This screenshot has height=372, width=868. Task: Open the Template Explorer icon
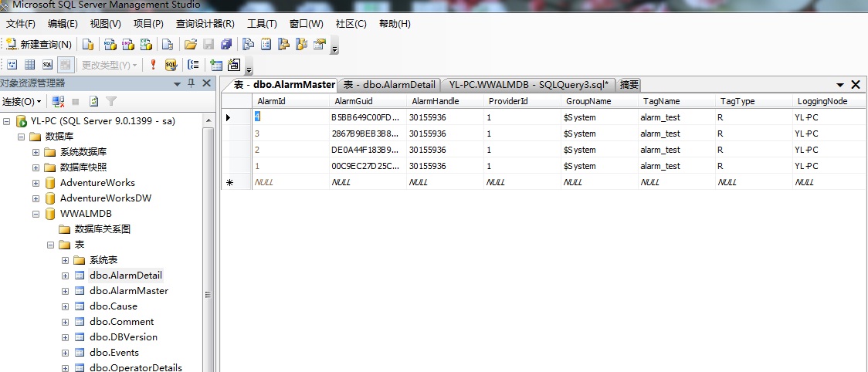pos(302,45)
